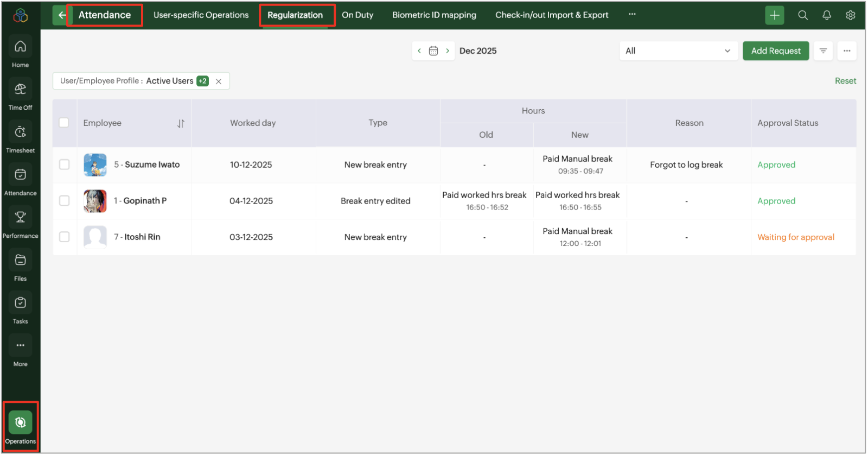The height and width of the screenshot is (455, 868).
Task: Click the calendar date picker icon
Action: coord(433,51)
